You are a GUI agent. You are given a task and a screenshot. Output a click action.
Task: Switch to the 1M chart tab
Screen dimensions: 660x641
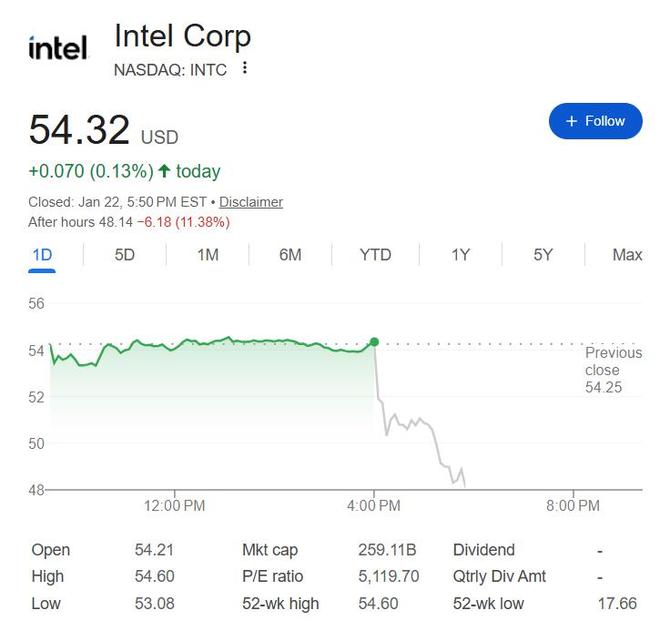click(207, 255)
